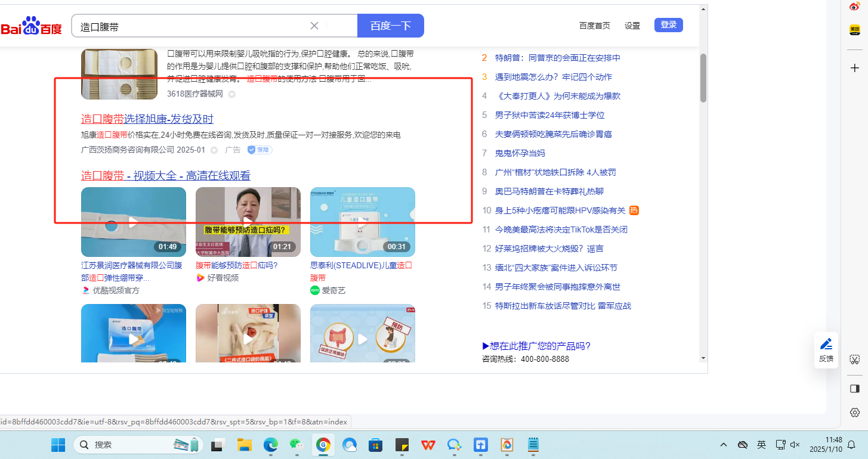Viewport: 868px width, 459px height.
Task: Click the scrollbar down arrow
Action: [x=703, y=358]
